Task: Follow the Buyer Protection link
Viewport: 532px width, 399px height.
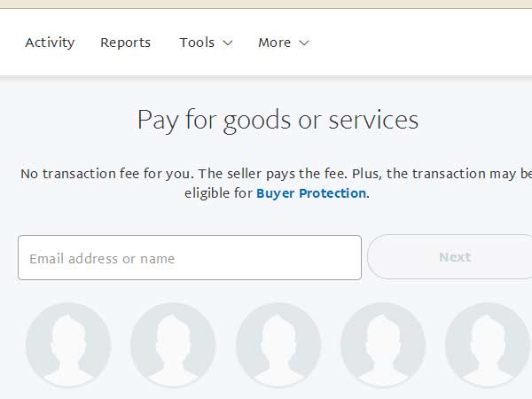Action: [x=310, y=193]
